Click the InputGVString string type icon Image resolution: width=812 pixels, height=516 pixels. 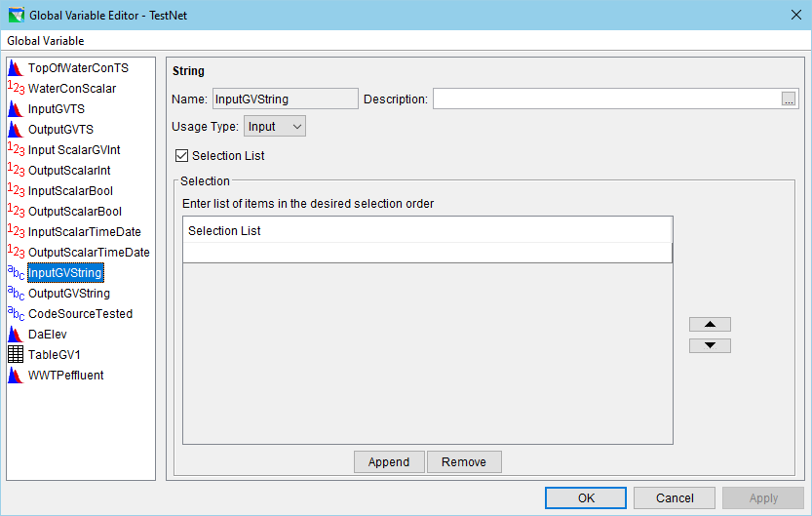click(x=16, y=273)
